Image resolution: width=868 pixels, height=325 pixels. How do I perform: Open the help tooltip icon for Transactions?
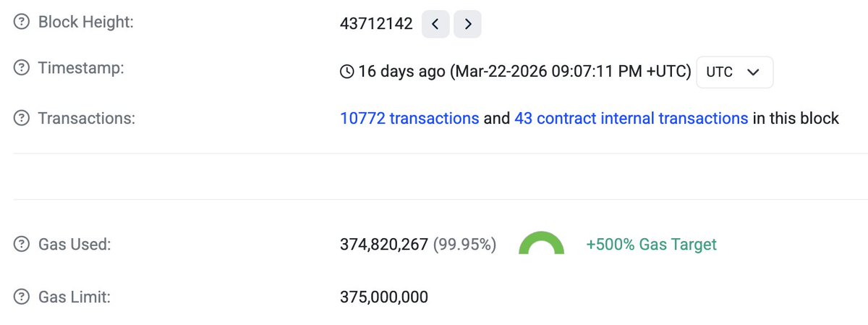[x=22, y=118]
